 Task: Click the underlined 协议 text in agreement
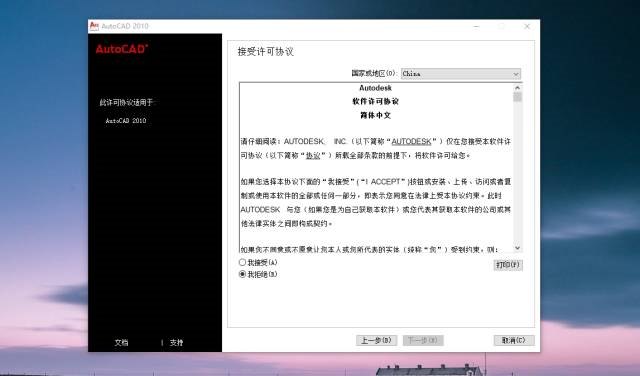coord(313,156)
